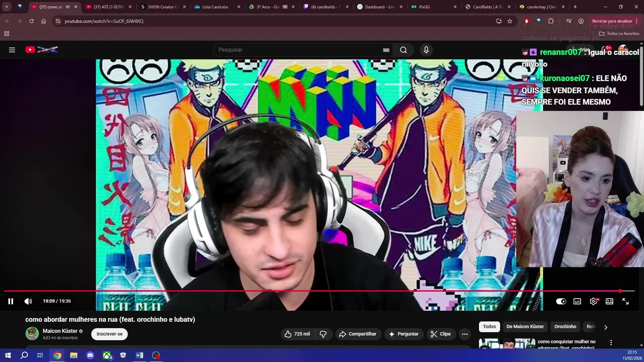Switch to carolbalds Twitch tab
The image size is (644, 362).
click(x=326, y=7)
